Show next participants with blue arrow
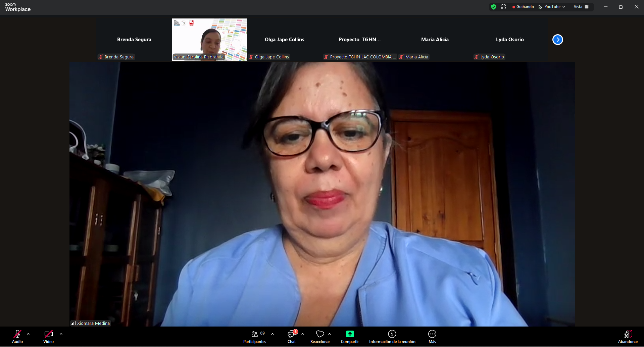The image size is (644, 347). click(x=557, y=40)
